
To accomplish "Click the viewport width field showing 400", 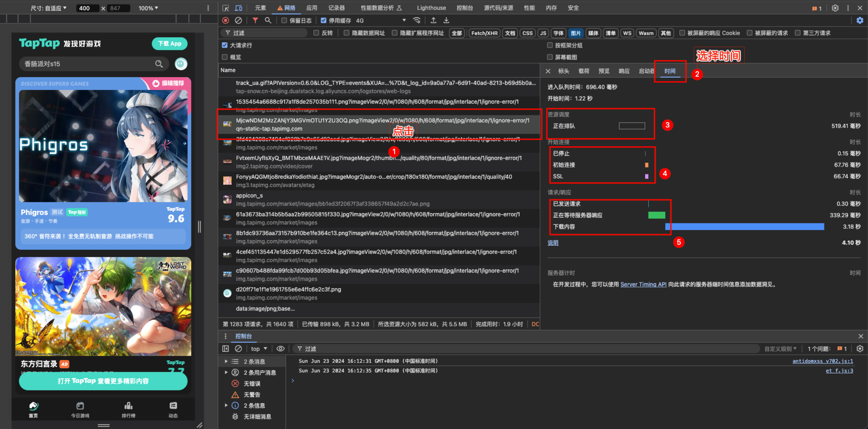I will coord(87,8).
